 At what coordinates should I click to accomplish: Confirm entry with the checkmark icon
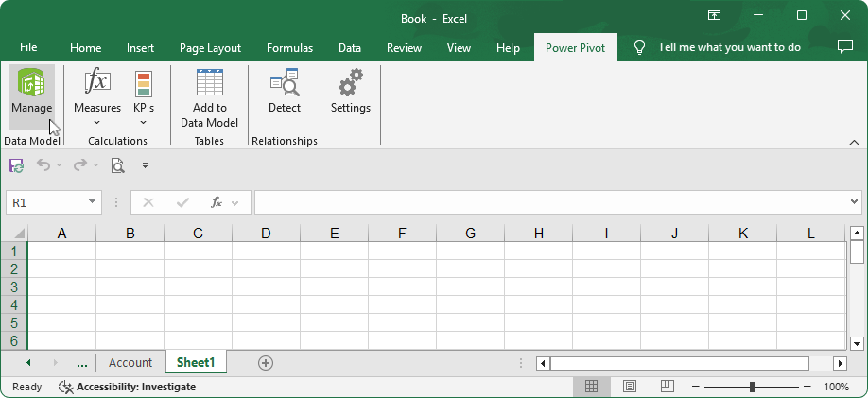tap(182, 202)
